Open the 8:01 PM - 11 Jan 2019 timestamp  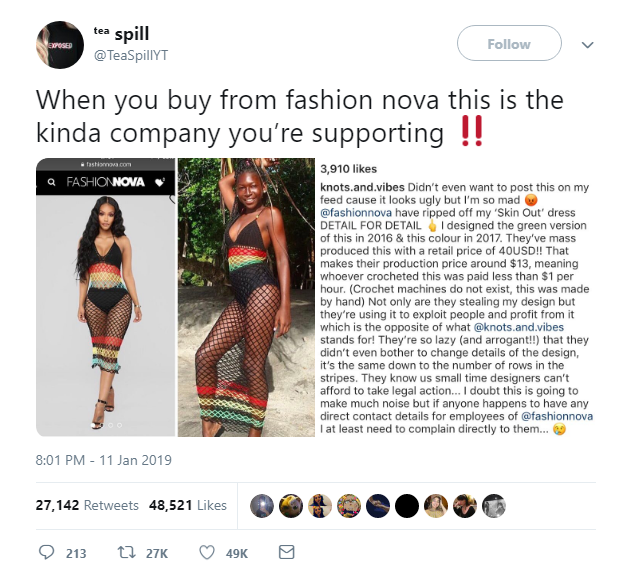103,460
